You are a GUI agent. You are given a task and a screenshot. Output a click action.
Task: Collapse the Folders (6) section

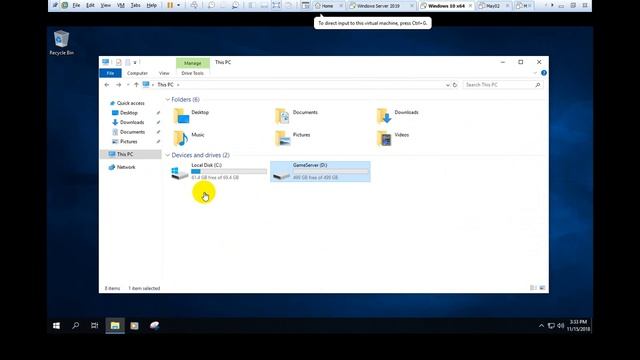168,100
